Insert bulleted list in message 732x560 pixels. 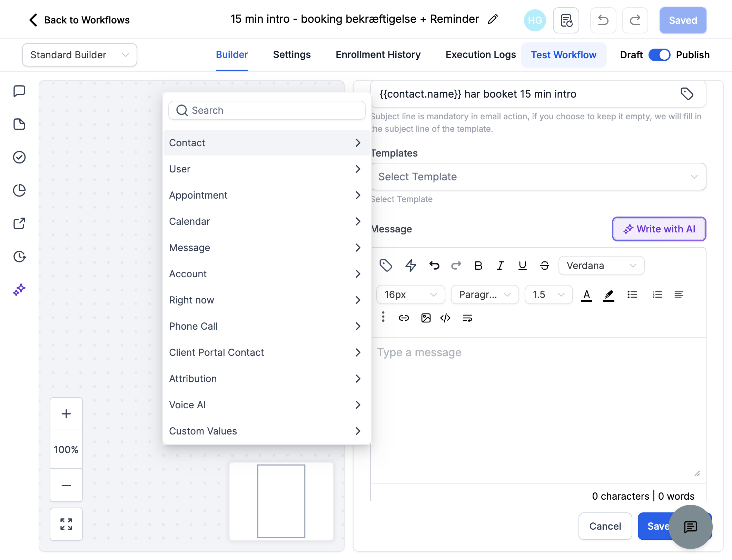click(x=632, y=294)
